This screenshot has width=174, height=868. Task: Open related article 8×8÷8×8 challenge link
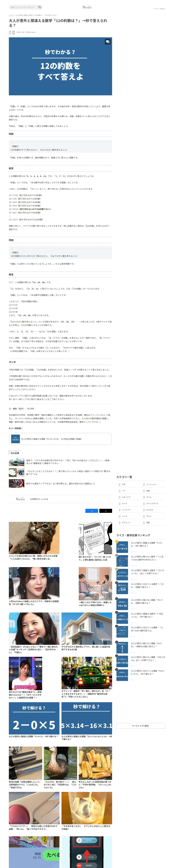(x=60, y=439)
